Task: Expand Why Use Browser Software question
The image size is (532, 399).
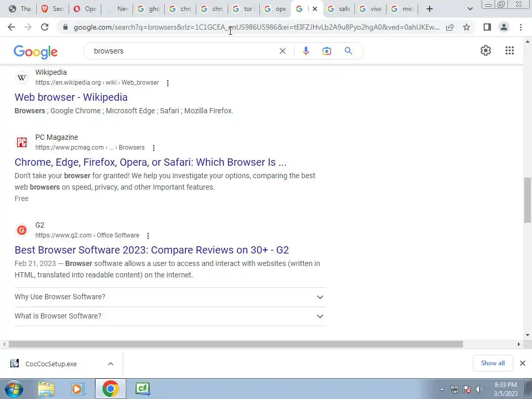Action: tap(170, 297)
